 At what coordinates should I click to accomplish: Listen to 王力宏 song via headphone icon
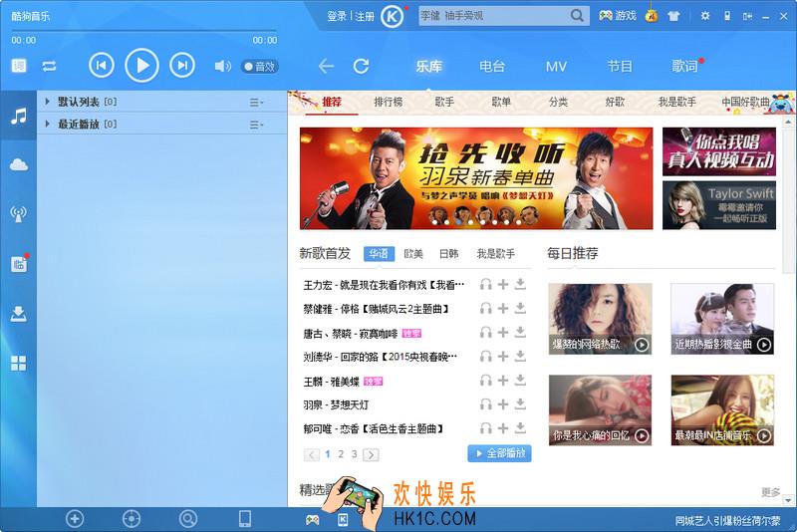click(486, 285)
